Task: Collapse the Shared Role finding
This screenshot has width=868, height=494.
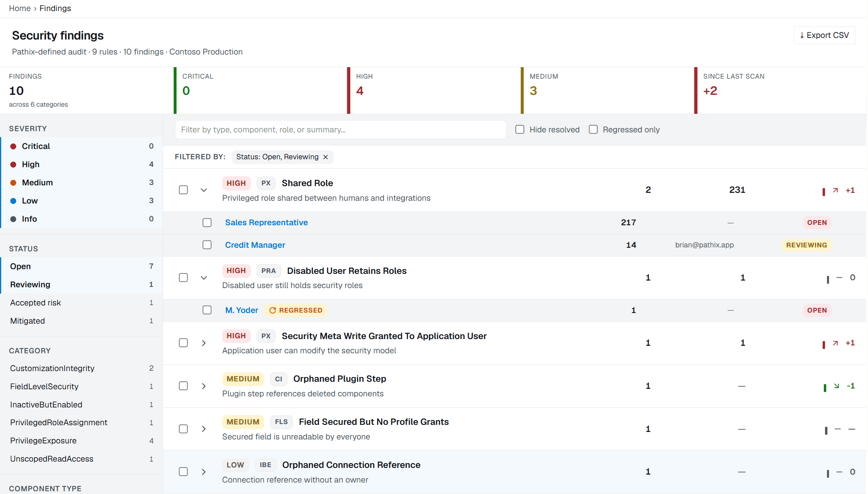Action: coord(204,190)
